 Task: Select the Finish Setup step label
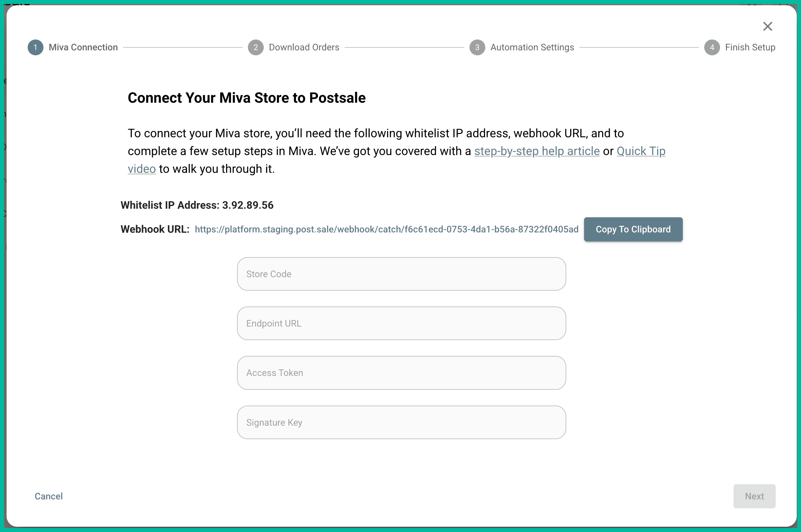pos(750,47)
